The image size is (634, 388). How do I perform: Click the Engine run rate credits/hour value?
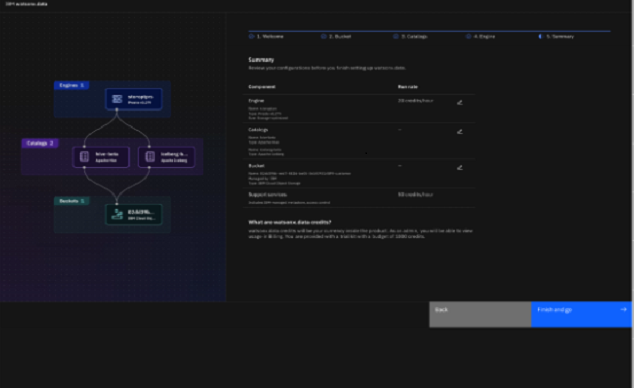coord(415,101)
